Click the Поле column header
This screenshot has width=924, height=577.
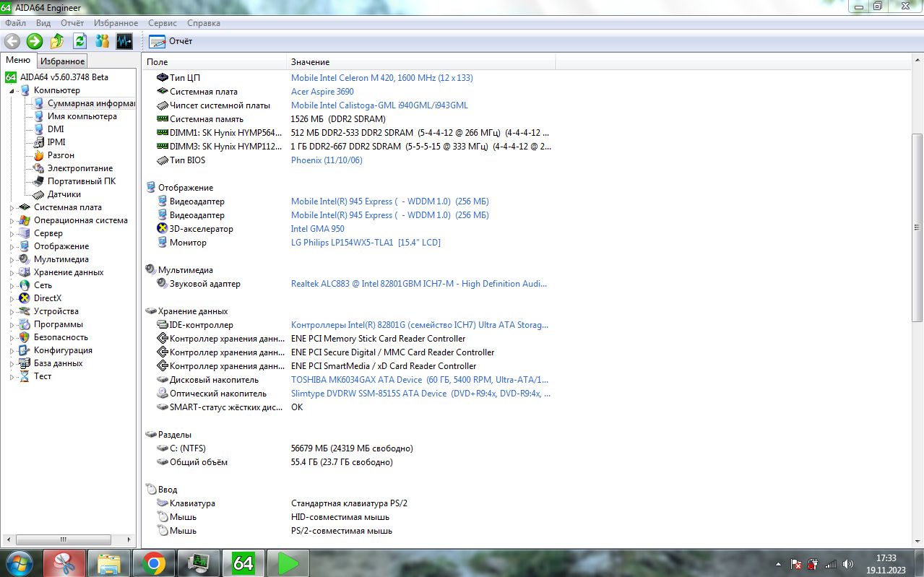tap(214, 62)
